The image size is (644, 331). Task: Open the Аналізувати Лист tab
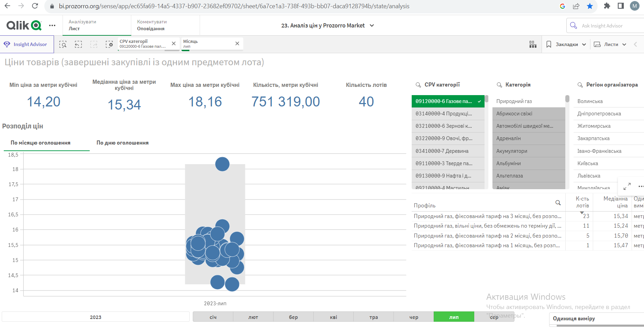[97, 25]
